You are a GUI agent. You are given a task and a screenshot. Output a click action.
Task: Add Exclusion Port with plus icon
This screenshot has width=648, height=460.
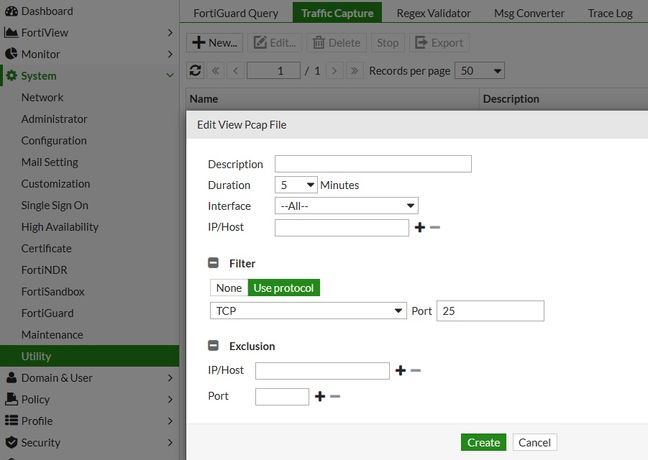click(x=320, y=396)
